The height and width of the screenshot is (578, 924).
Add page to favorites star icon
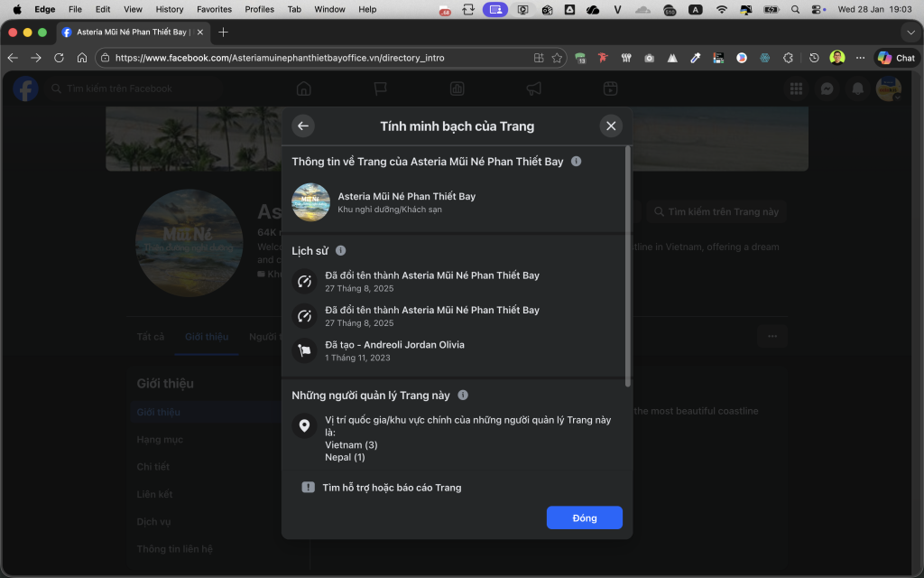[x=558, y=58]
